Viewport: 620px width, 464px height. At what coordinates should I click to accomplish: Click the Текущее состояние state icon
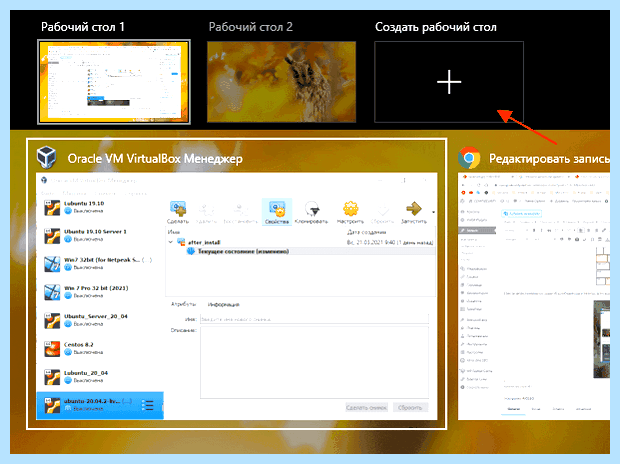191,251
